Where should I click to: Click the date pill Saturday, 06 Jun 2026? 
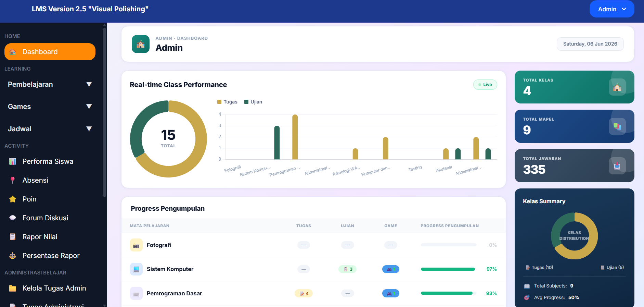pyautogui.click(x=590, y=44)
